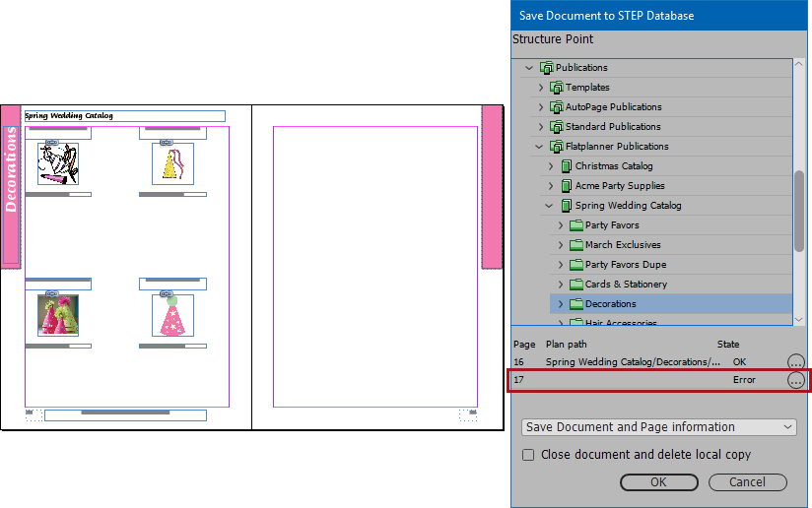Image resolution: width=812 pixels, height=508 pixels.
Task: Click the scroll down arrow of tree
Action: point(799,320)
